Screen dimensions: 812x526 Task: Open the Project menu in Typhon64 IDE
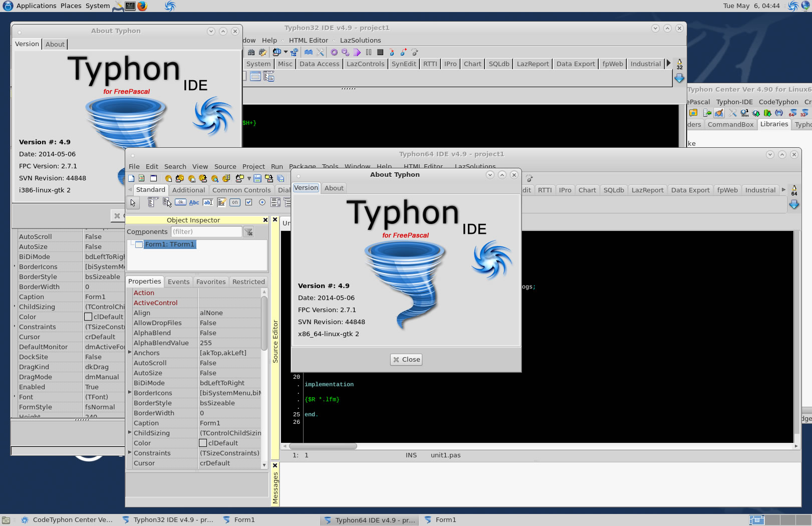click(x=253, y=166)
